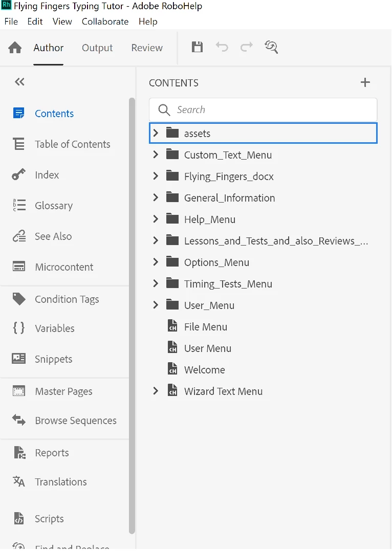Viewport: 392px width, 551px height.
Task: Select the Welcome topic name
Action: pos(205,370)
